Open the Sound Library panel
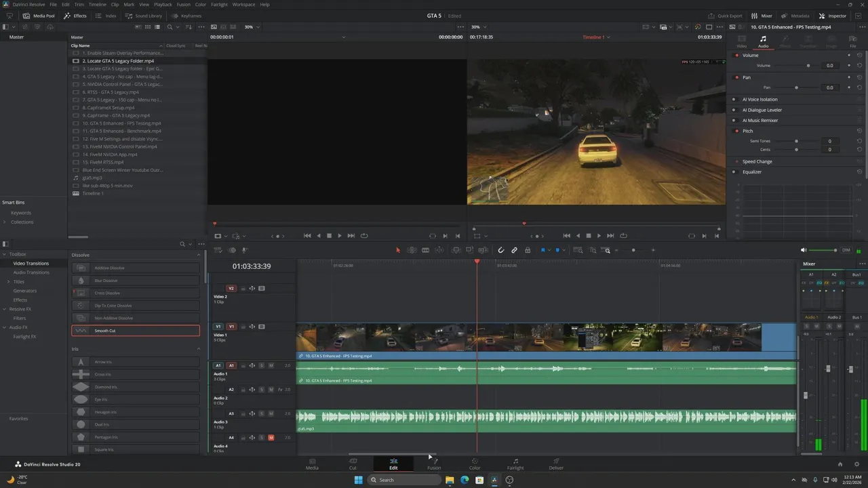Image resolution: width=868 pixels, height=488 pixels. pos(144,16)
